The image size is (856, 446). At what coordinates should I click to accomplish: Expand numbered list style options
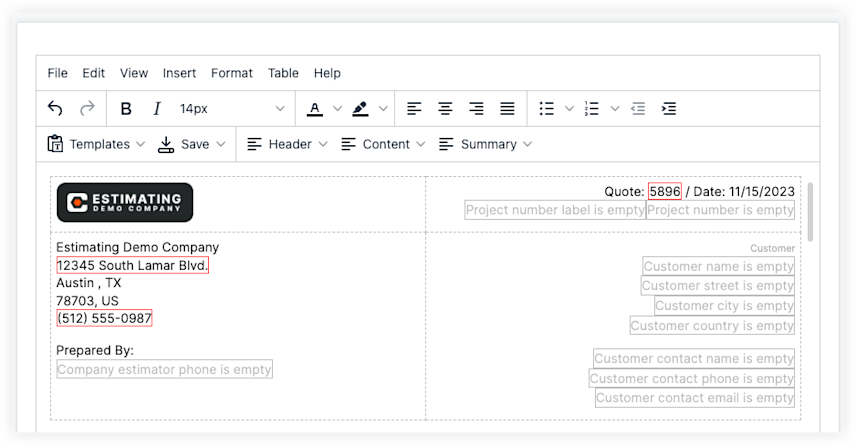click(615, 109)
